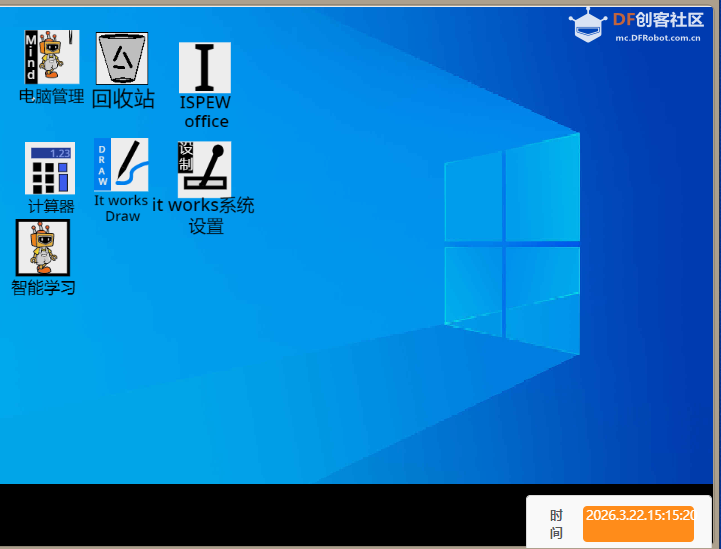Open the 计算器 calculator icon
This screenshot has height=549, width=721.
50,168
